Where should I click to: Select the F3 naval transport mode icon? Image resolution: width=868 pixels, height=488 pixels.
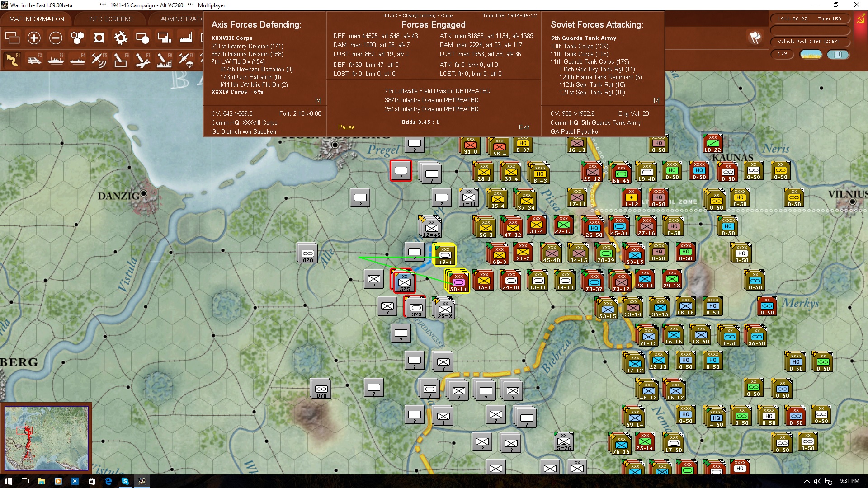pyautogui.click(x=56, y=60)
